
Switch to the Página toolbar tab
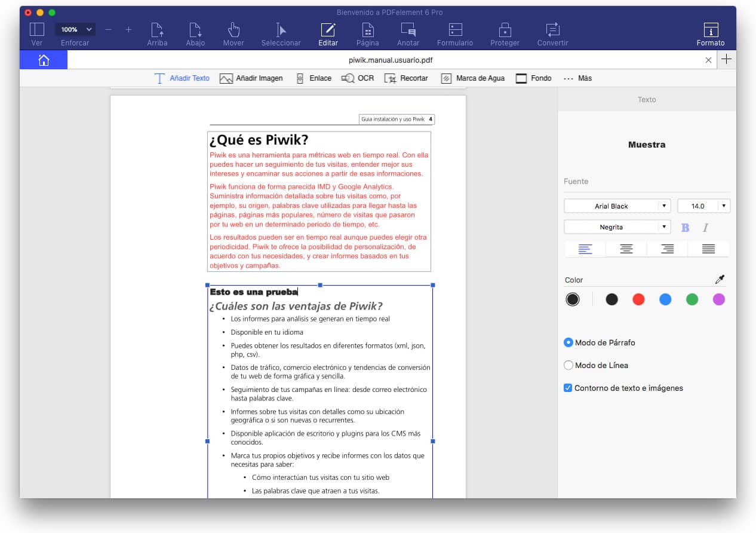[368, 30]
